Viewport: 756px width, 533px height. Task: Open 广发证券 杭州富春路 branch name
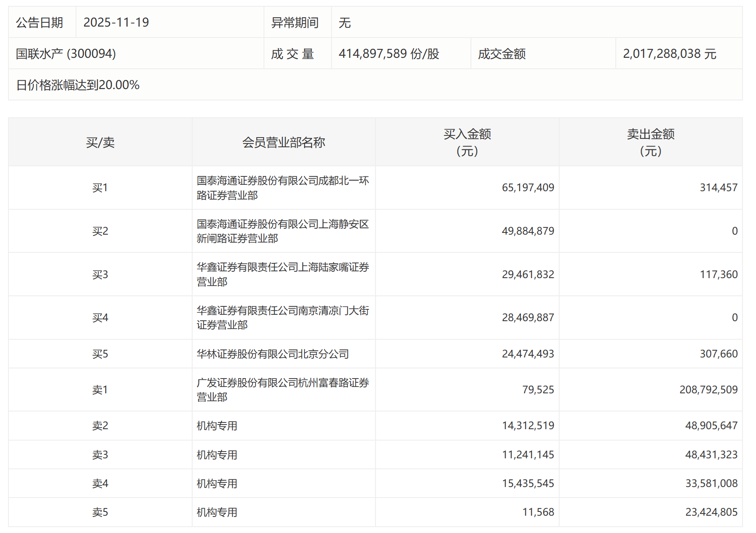pyautogui.click(x=283, y=390)
